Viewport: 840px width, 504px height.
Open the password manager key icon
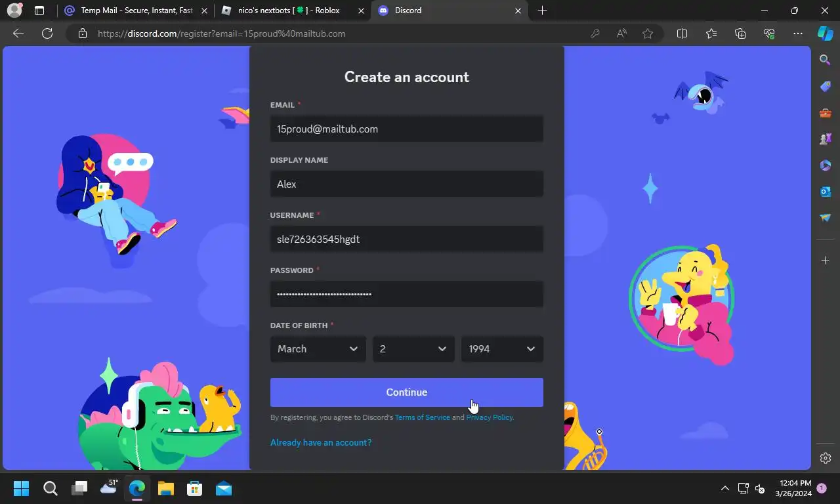[595, 33]
